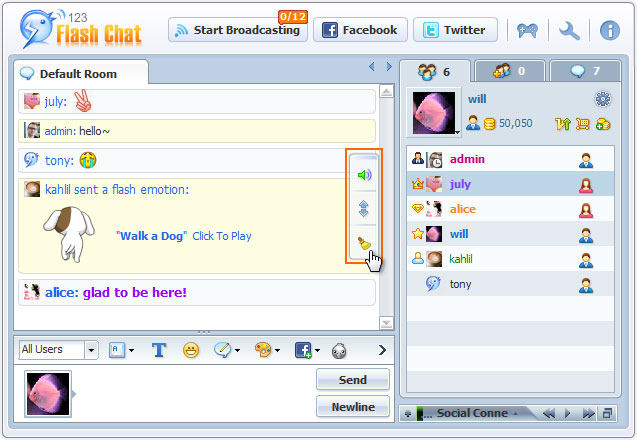Image resolution: width=637 pixels, height=440 pixels.
Task: Click admin's name in hello message
Action: (60, 131)
